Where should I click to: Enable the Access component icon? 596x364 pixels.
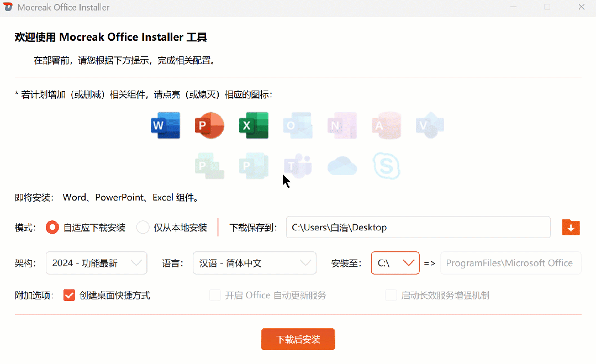pyautogui.click(x=386, y=125)
